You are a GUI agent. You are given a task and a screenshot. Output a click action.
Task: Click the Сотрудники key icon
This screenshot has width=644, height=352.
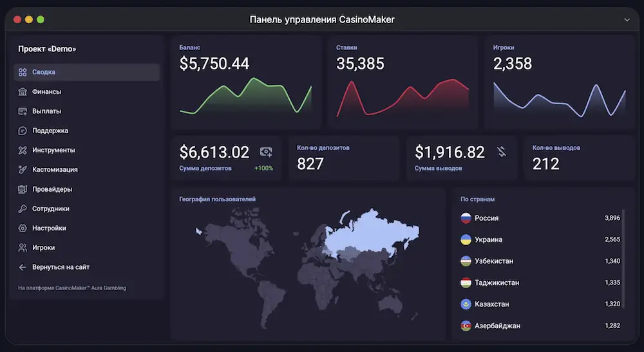(23, 208)
